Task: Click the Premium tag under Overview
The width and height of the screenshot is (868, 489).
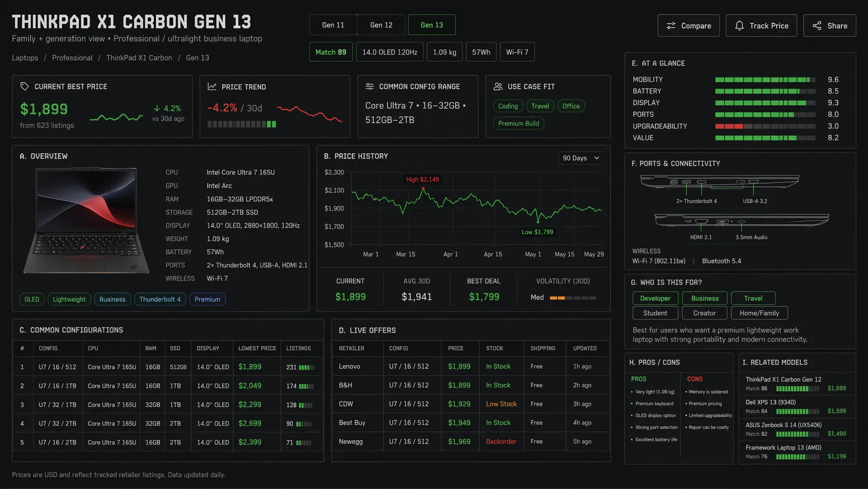Action: (208, 299)
